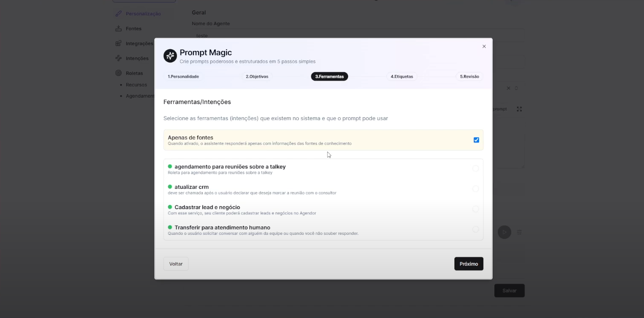Open the Recursos sub-item under Roletas
This screenshot has height=318, width=644.
136,85
